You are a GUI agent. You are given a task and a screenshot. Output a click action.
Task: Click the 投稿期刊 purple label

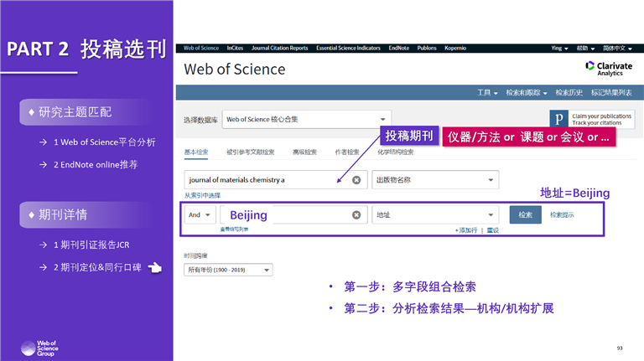click(x=409, y=136)
